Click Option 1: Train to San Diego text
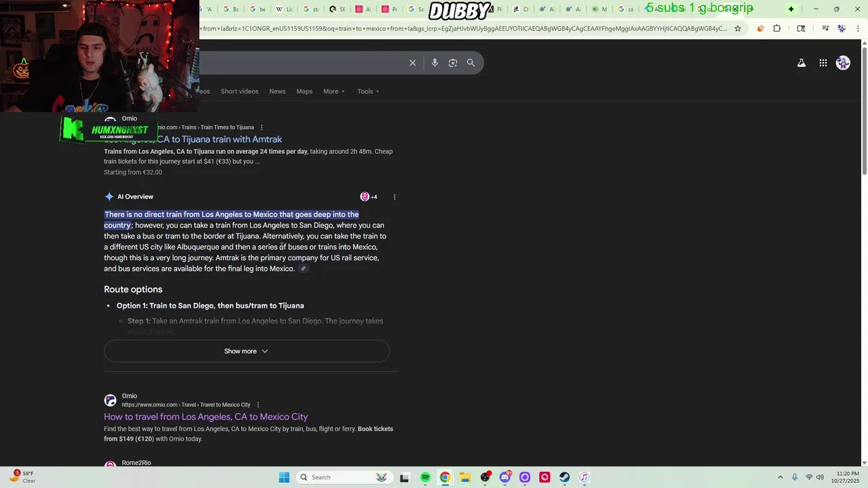Viewport: 868px width, 488px height. (210, 306)
